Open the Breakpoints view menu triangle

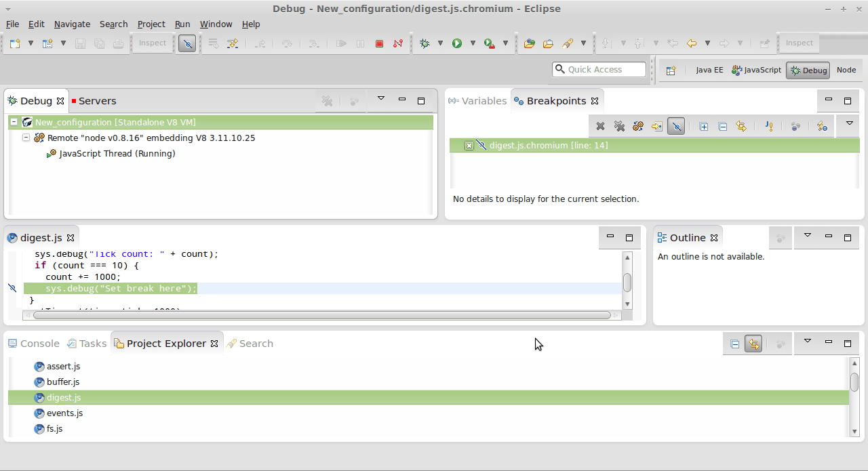click(x=850, y=124)
